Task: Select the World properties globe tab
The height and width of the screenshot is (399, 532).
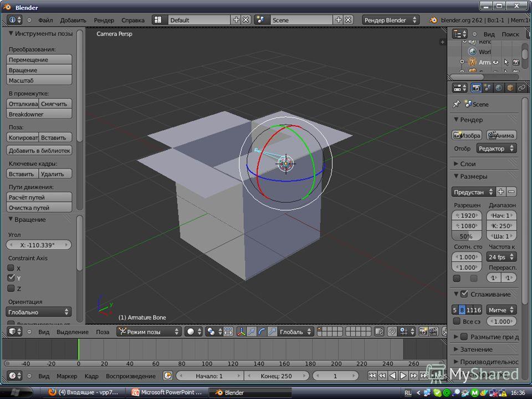Action: [498, 88]
